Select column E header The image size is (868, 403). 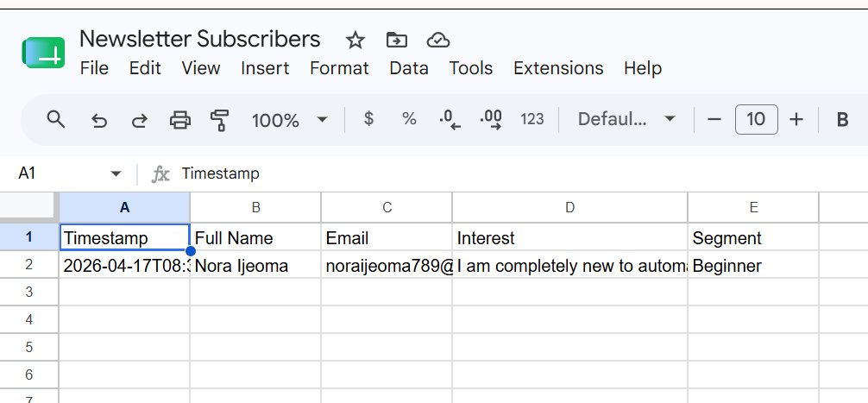coord(753,208)
